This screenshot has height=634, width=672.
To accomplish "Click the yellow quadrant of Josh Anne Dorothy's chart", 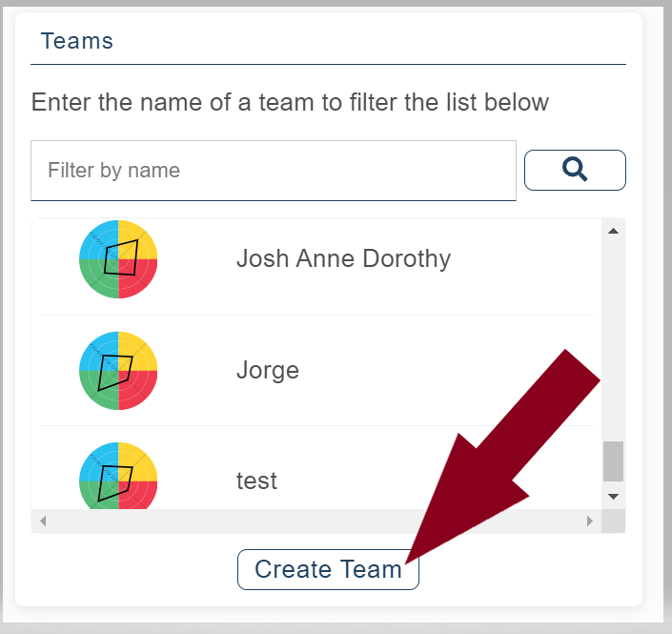I will click(x=139, y=238).
